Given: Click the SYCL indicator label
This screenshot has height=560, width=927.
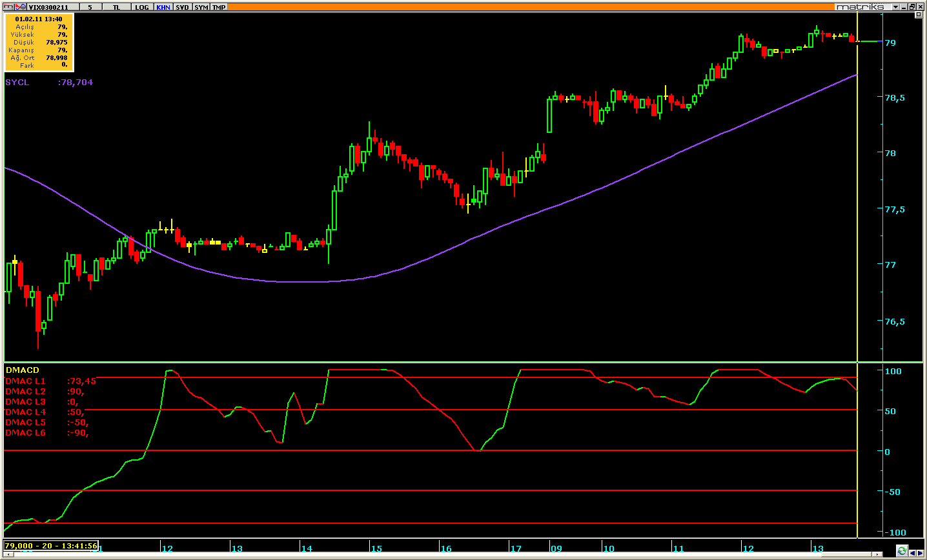Looking at the screenshot, I should (x=17, y=83).
